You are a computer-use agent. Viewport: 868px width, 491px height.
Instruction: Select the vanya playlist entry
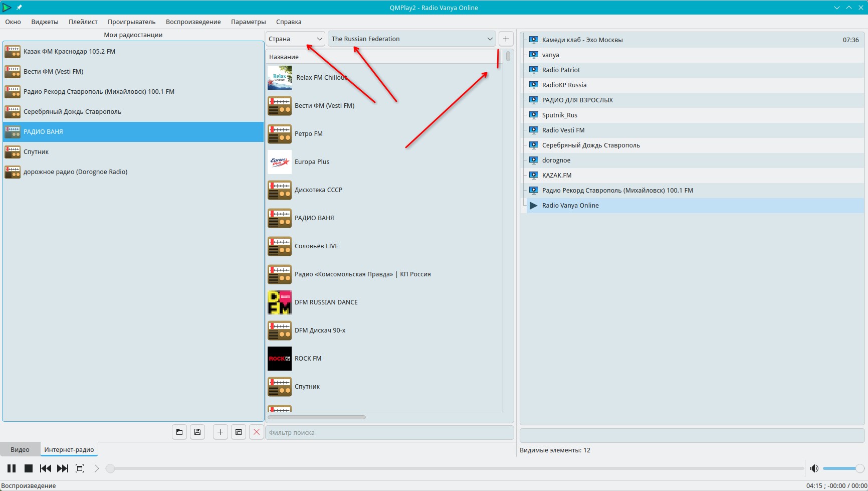[695, 55]
